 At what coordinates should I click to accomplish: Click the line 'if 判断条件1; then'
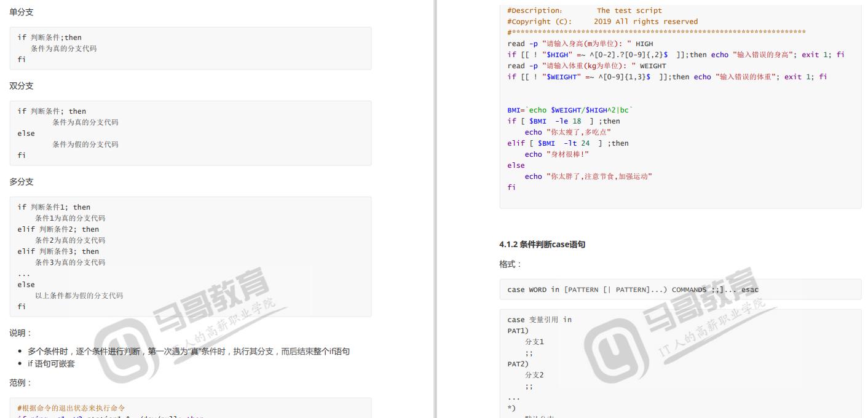click(x=53, y=207)
